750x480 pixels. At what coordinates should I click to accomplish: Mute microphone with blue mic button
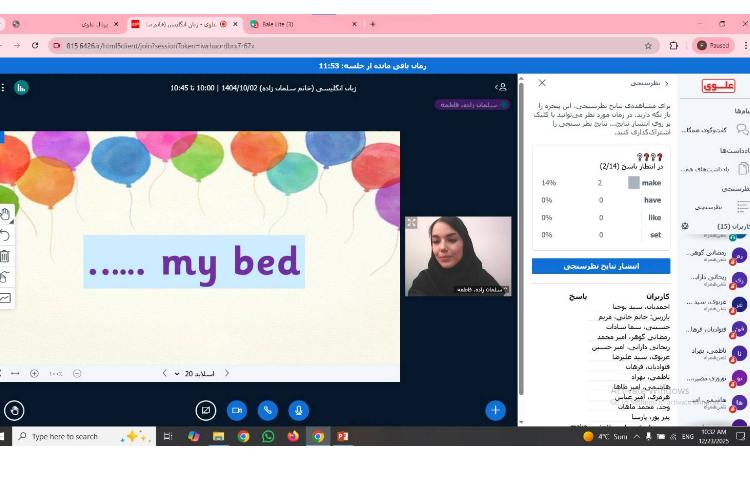298,410
